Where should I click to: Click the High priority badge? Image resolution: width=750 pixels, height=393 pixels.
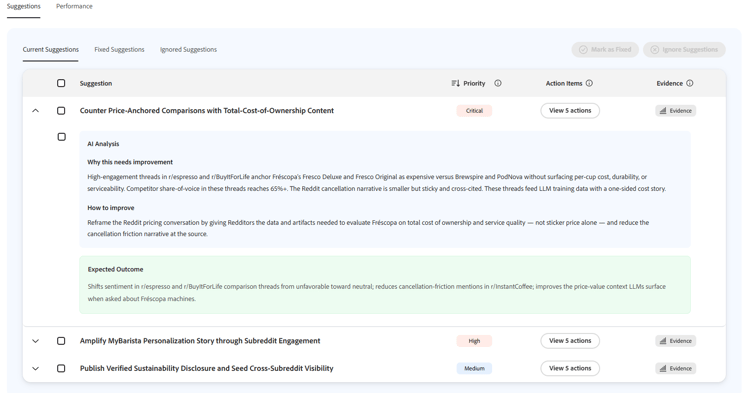coord(474,341)
